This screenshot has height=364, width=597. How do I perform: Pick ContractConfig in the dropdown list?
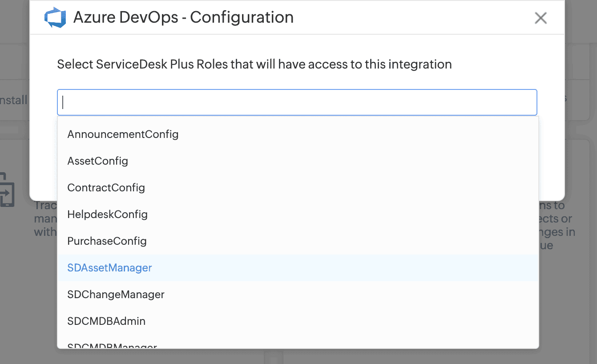[106, 187]
